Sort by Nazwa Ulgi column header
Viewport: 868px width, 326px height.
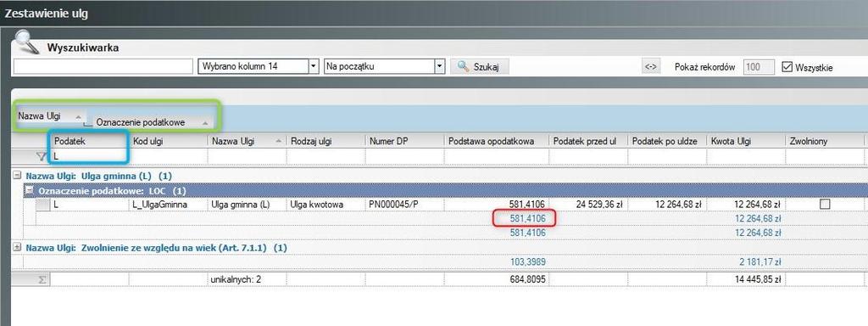click(247, 142)
